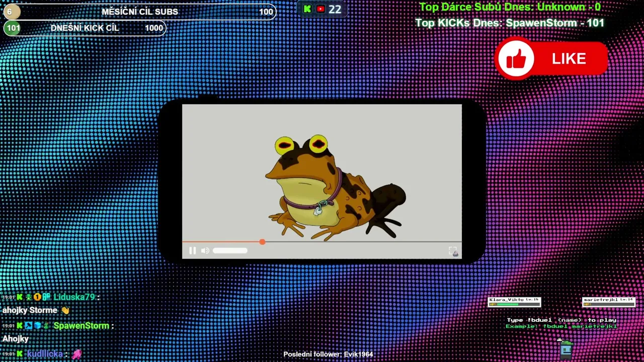Click the waving hand emoji in chat

click(x=65, y=311)
